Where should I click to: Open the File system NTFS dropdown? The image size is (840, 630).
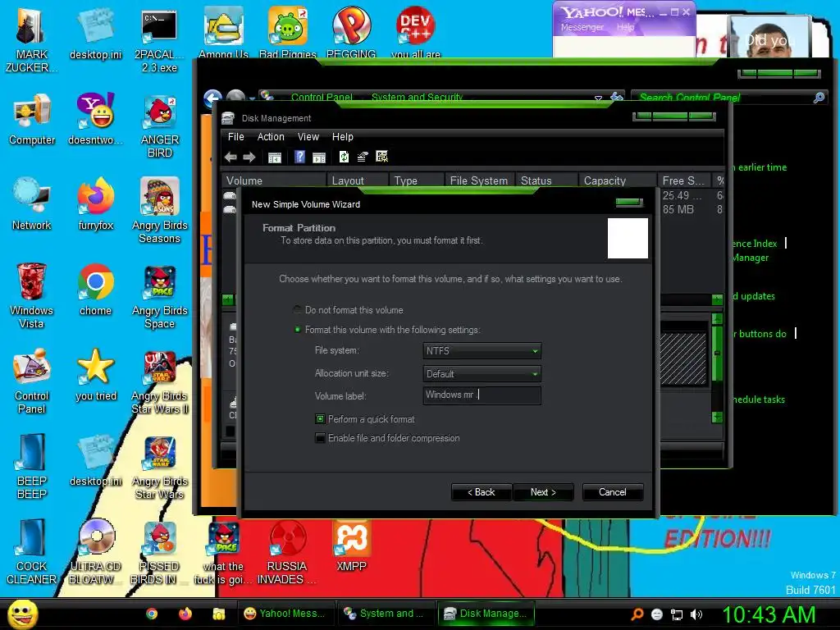(x=482, y=351)
